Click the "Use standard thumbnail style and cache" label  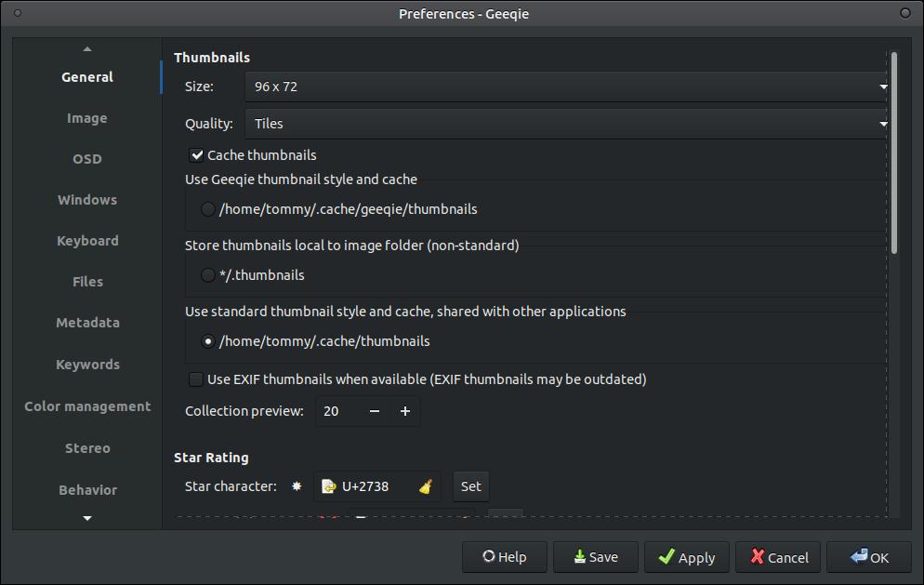click(x=405, y=312)
